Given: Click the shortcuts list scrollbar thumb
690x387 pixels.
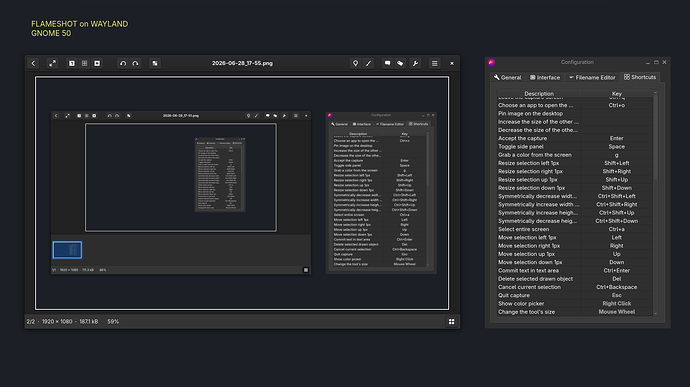Looking at the screenshot, I should click(x=656, y=137).
